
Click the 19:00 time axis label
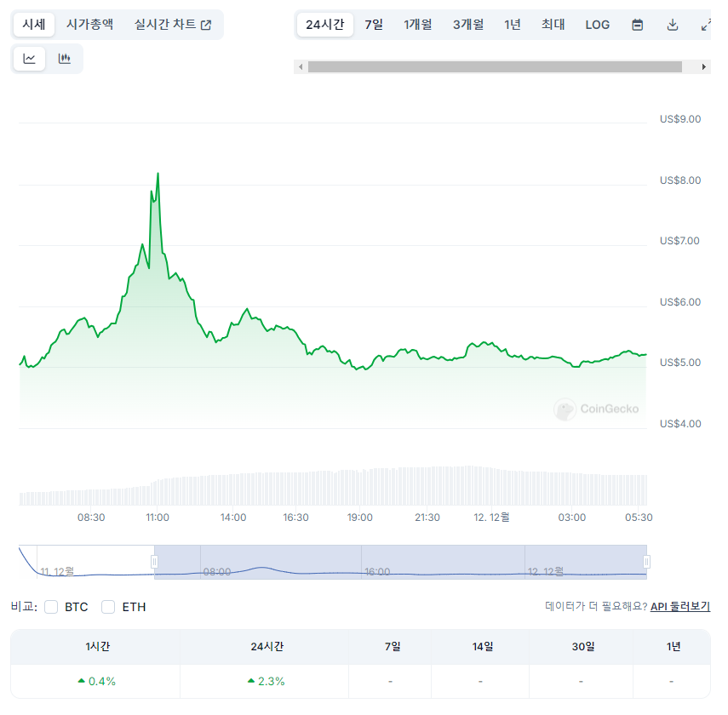(x=360, y=518)
